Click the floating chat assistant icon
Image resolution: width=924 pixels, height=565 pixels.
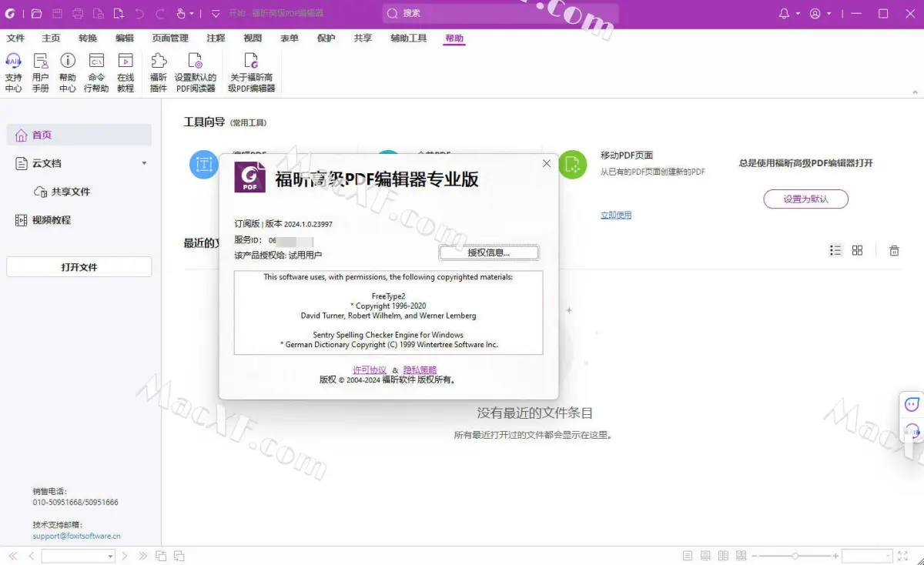(x=912, y=404)
